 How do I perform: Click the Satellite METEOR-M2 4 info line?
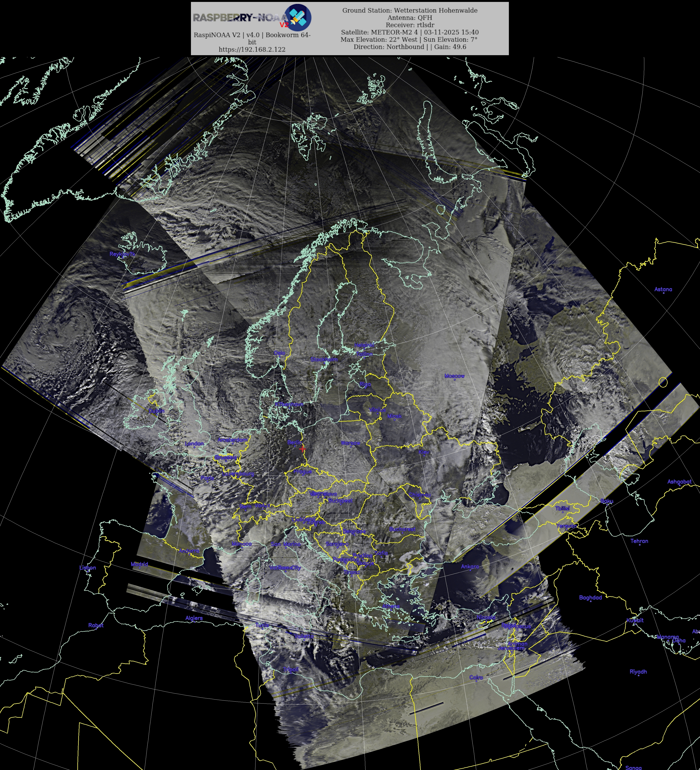pos(409,32)
